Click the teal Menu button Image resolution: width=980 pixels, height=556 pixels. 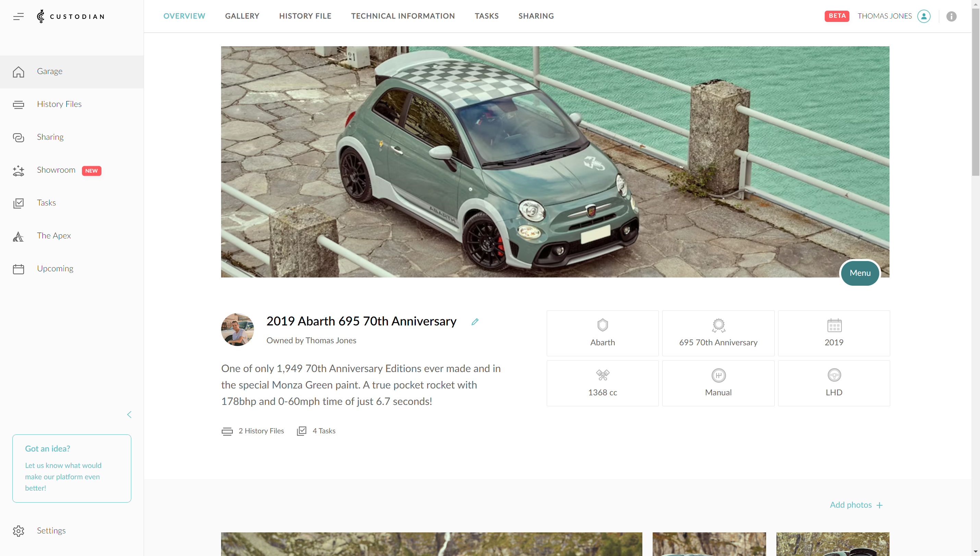click(x=860, y=273)
